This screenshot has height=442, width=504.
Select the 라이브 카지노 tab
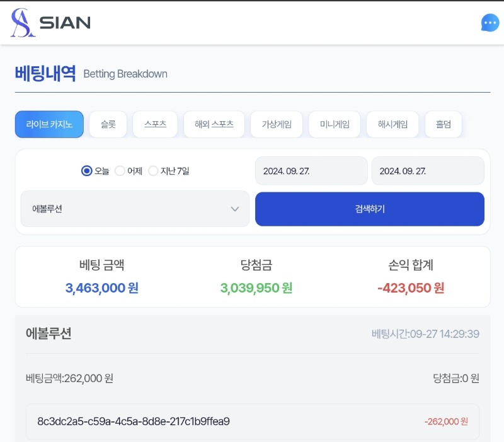[x=49, y=124]
